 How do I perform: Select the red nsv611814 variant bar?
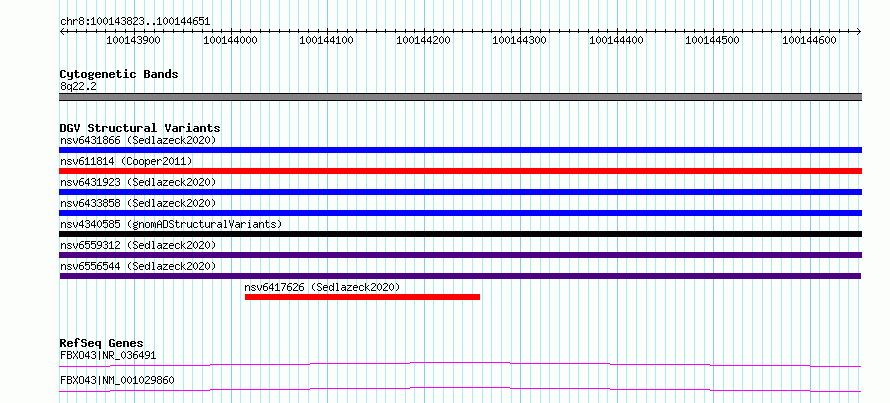460,171
